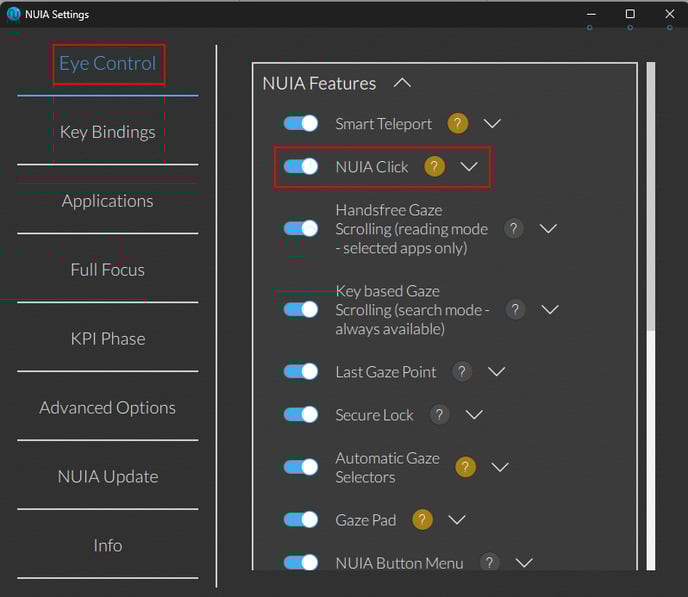Toggle Automatic Gaze Selectors
Image resolution: width=688 pixels, height=597 pixels.
pyautogui.click(x=301, y=467)
